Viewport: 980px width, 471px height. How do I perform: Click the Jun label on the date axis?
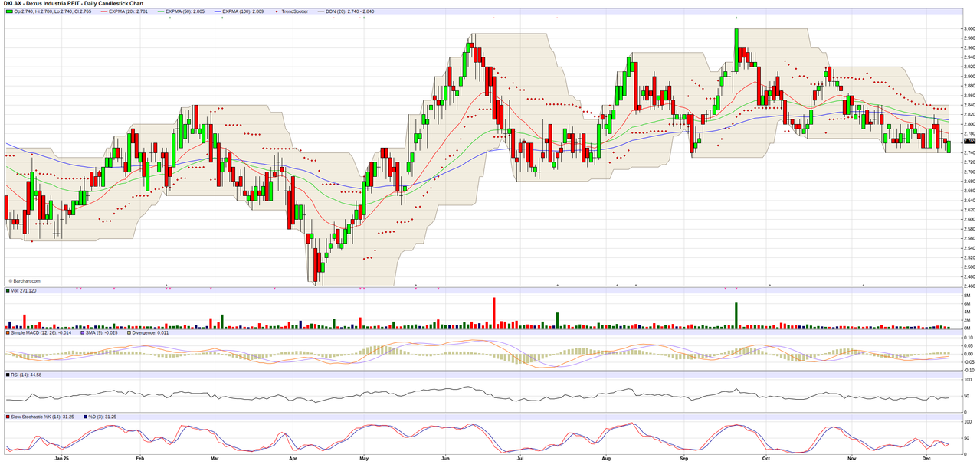(445, 459)
